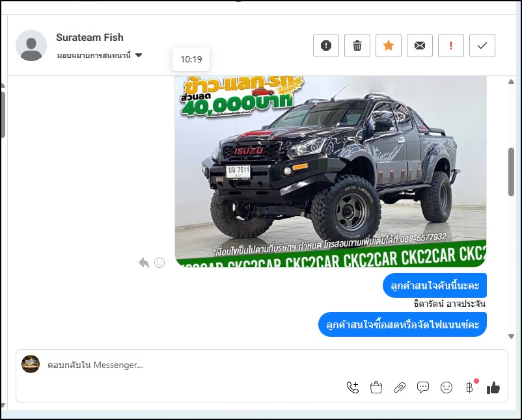
Task: Click the Surateam Fish contact name
Action: (90, 37)
